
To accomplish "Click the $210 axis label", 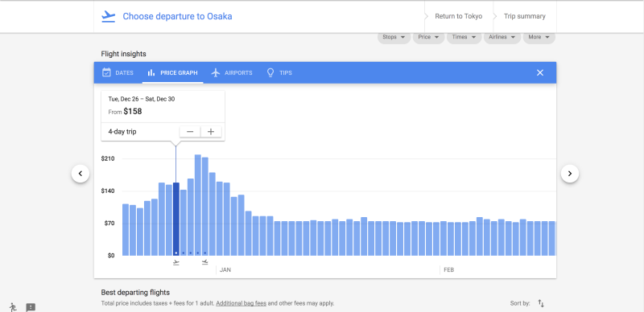I will pyautogui.click(x=108, y=159).
